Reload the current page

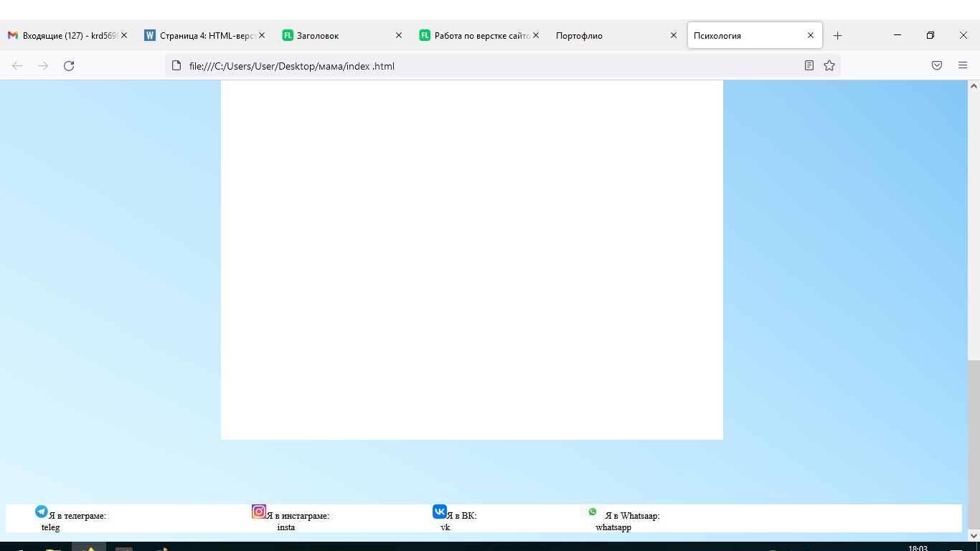(69, 66)
